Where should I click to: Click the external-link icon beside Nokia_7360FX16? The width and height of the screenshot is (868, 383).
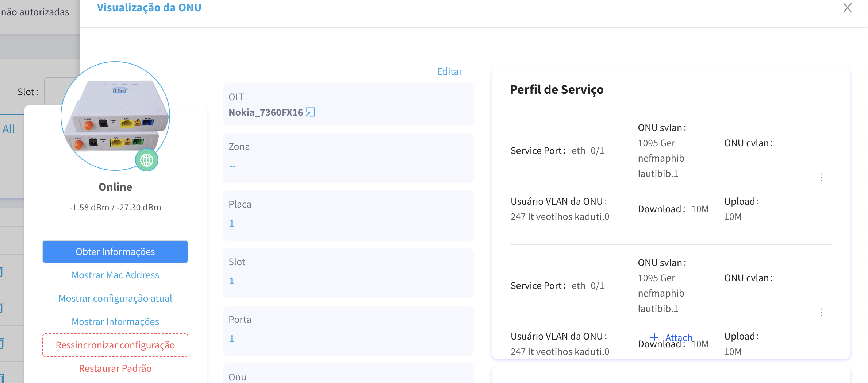[310, 112]
